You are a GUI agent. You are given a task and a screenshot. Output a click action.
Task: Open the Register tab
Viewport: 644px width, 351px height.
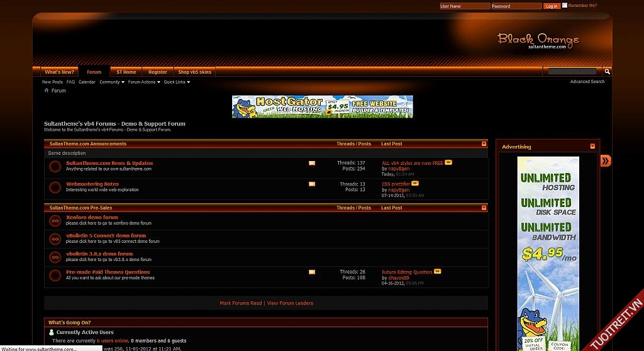point(157,72)
